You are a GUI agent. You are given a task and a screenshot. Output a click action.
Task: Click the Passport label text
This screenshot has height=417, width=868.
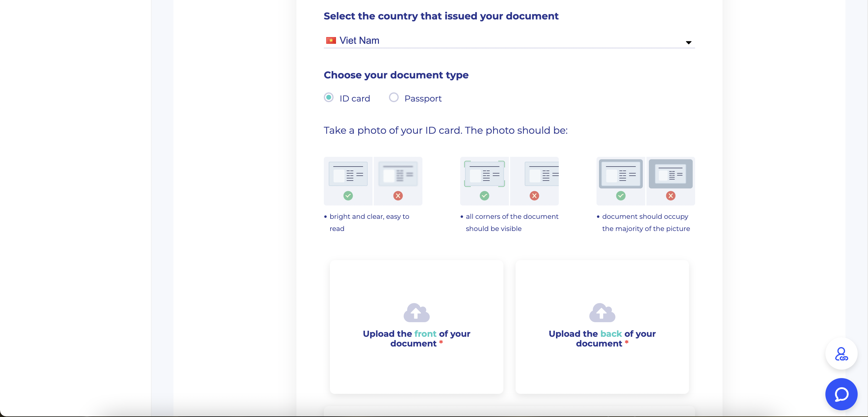(x=423, y=98)
